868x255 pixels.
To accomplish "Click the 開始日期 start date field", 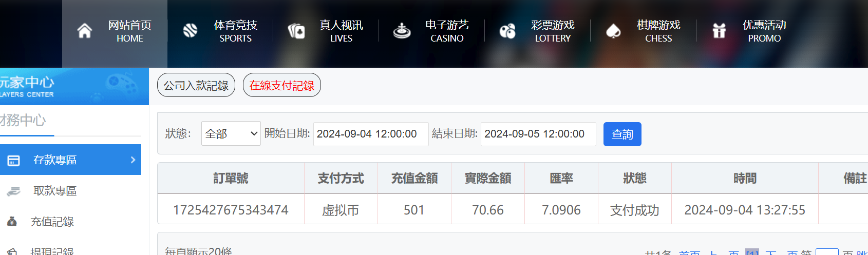I will (371, 134).
